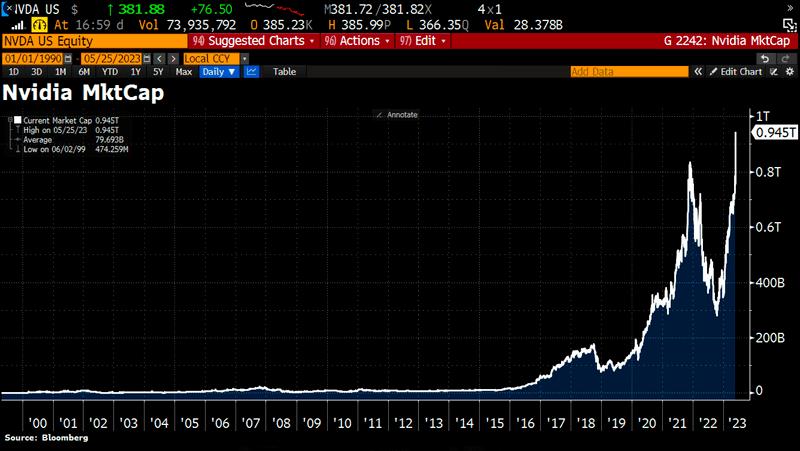Click the intraday sparkline mini chart
Image resolution: width=800 pixels, height=451 pixels.
pyautogui.click(x=274, y=9)
